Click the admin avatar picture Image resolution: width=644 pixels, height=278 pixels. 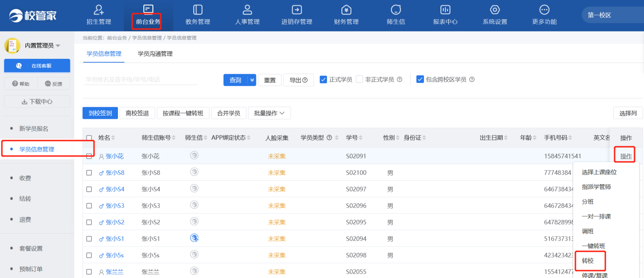click(12, 46)
